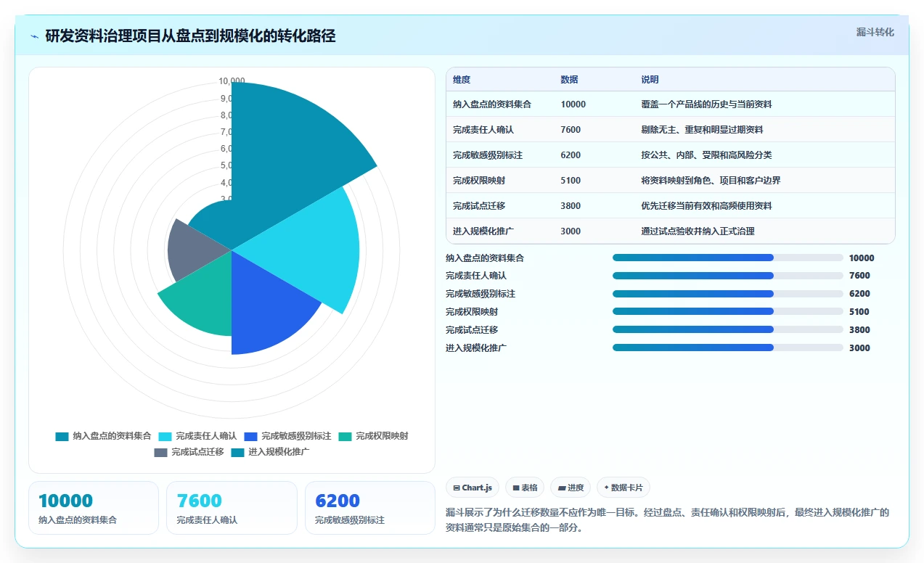Screen dimensions: 924x563
Task: Click the 维度 column header
Action: (x=462, y=80)
